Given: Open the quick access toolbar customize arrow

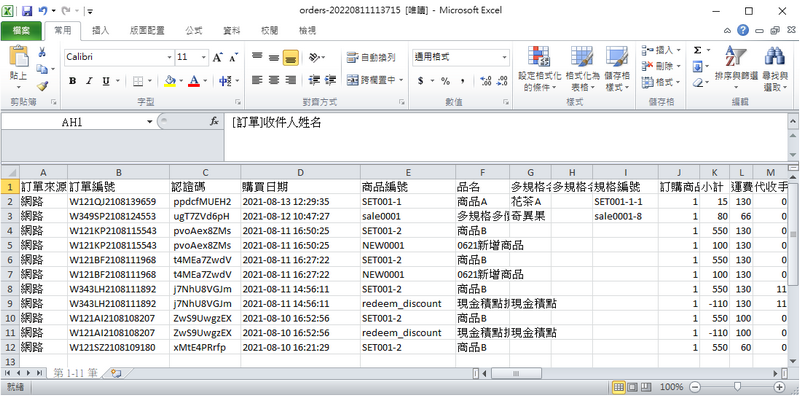Looking at the screenshot, I should click(89, 10).
